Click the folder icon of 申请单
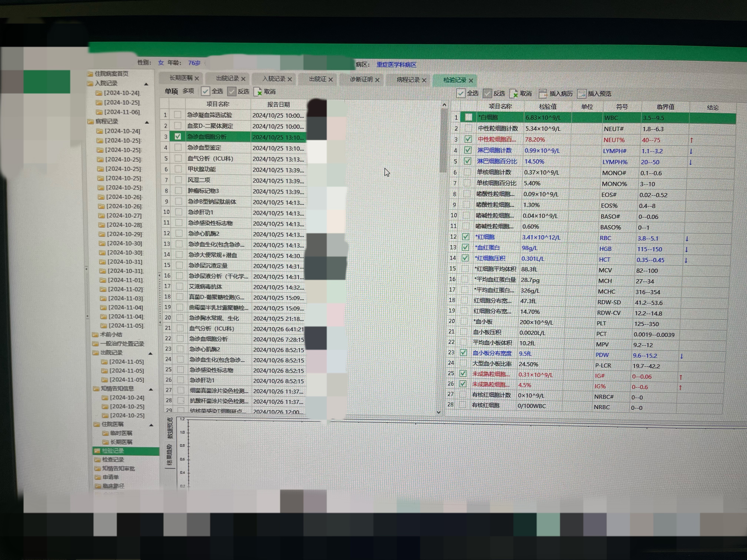The image size is (747, 560). (98, 477)
